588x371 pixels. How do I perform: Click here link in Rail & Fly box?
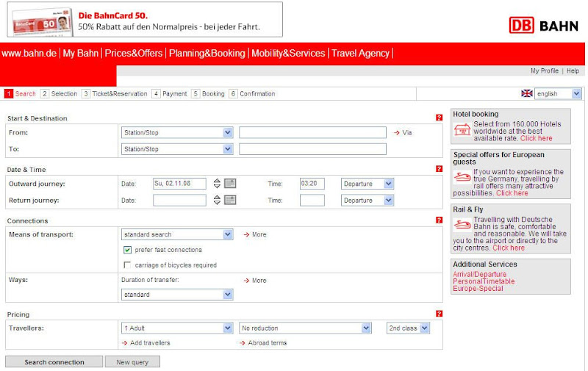509,248
